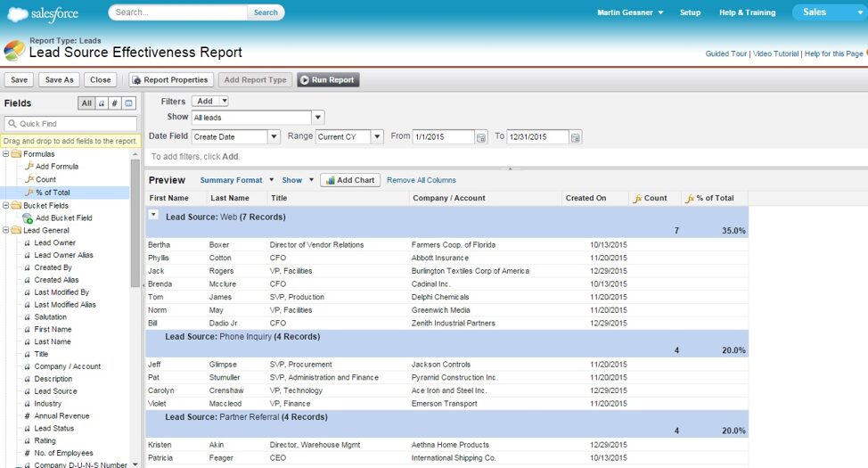Click the fx icon on the Count column
Image resolution: width=868 pixels, height=468 pixels.
coord(637,198)
